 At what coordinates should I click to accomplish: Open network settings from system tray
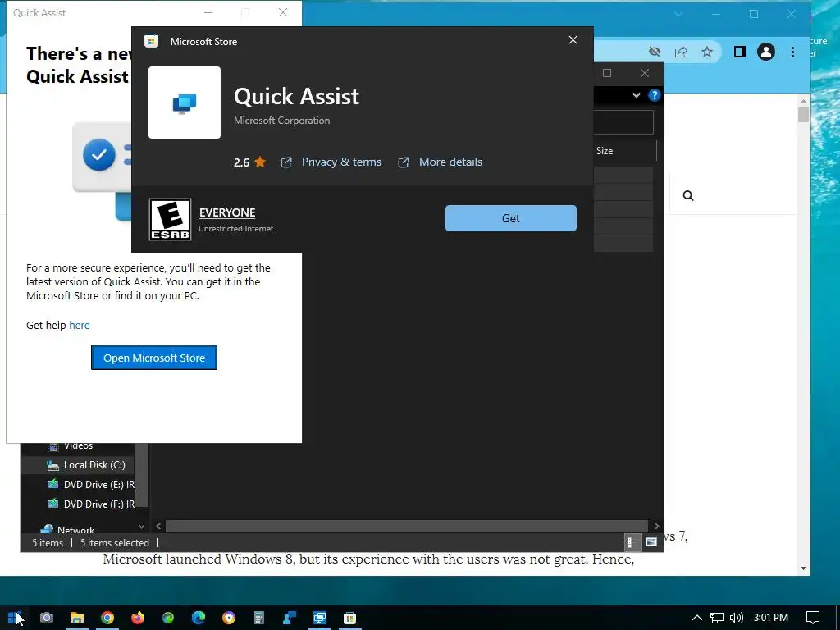[x=717, y=618]
